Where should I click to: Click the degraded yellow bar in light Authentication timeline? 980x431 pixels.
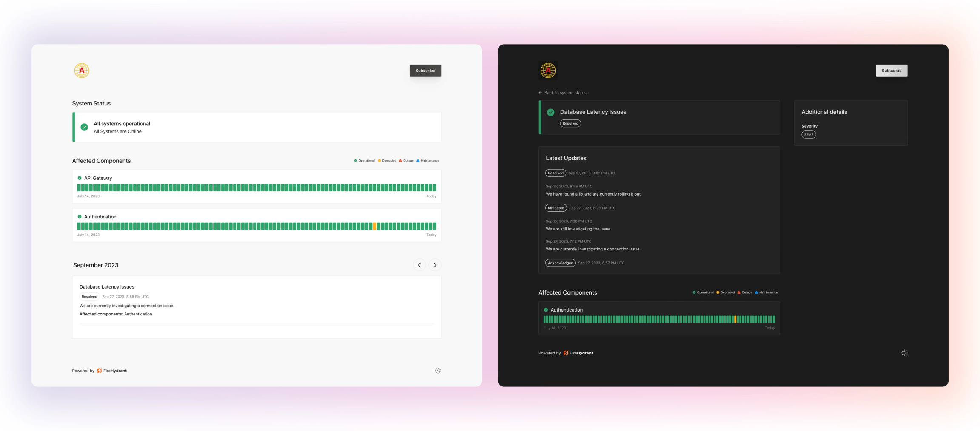pos(375,226)
